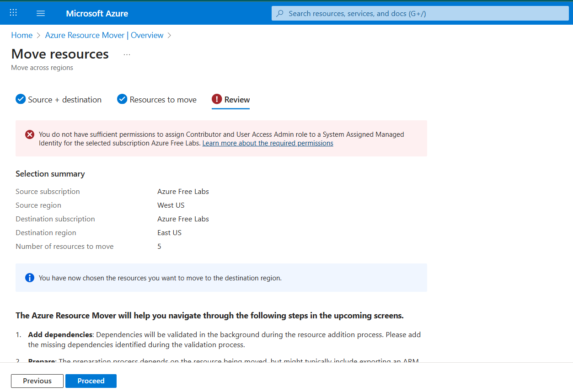This screenshot has width=573, height=392.
Task: Click the red error icon in alert banner
Action: 30,134
